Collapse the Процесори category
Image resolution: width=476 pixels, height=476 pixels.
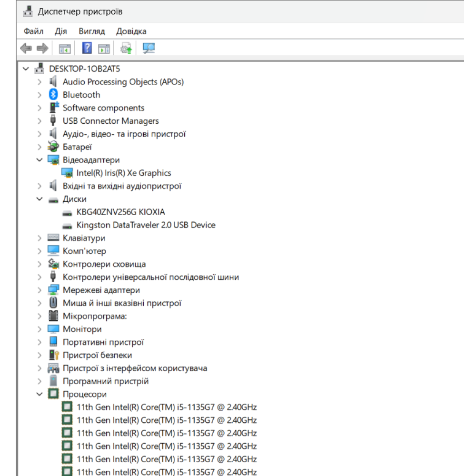pos(40,394)
